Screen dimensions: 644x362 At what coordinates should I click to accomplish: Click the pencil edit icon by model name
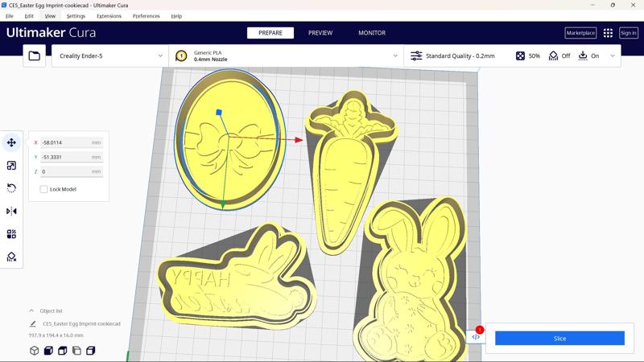coord(33,324)
